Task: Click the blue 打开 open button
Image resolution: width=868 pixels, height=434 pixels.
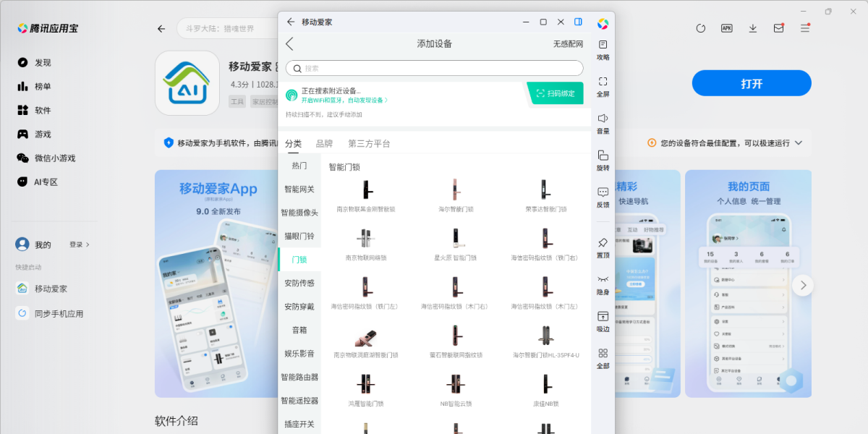Action: (x=752, y=83)
